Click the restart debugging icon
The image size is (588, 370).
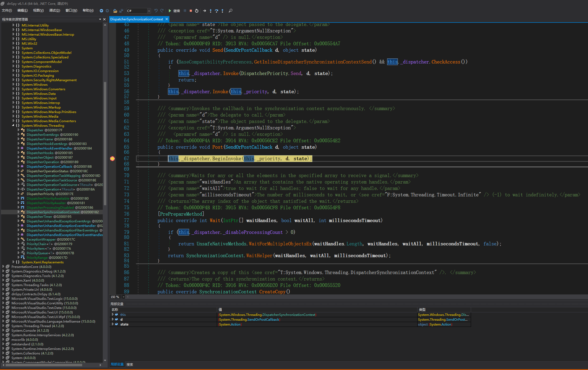click(197, 11)
